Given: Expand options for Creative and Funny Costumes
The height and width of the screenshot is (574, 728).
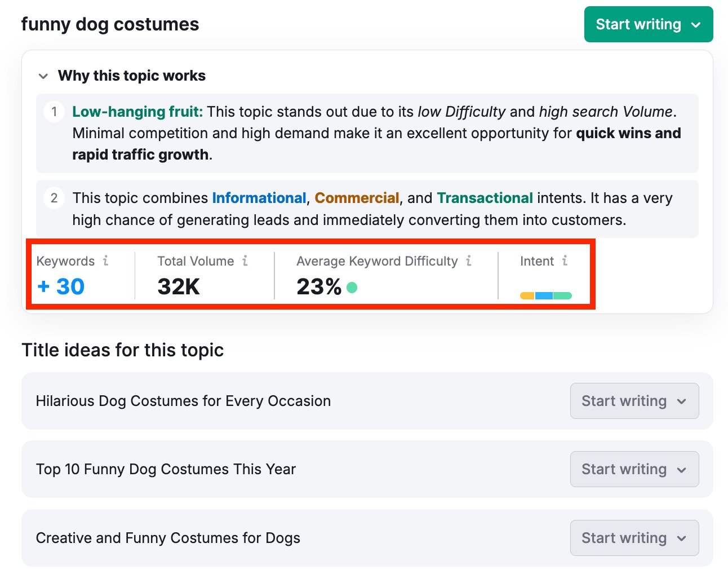Looking at the screenshot, I should tap(681, 538).
